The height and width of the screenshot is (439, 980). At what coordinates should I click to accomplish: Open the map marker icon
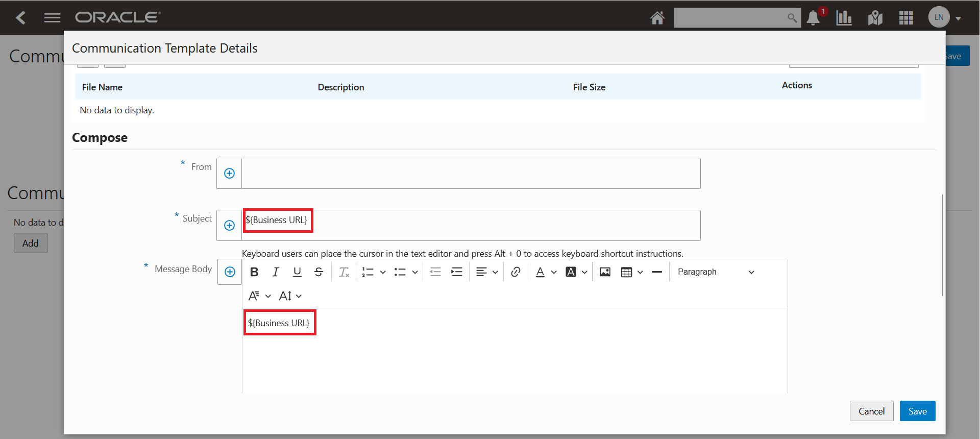pos(875,18)
